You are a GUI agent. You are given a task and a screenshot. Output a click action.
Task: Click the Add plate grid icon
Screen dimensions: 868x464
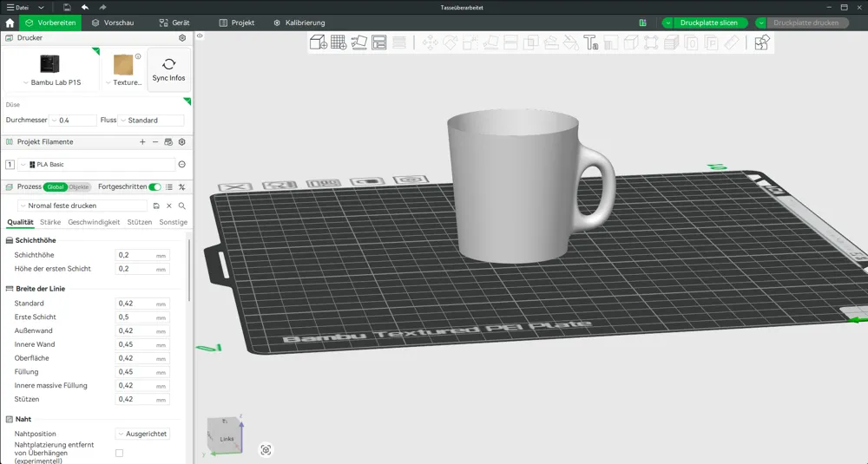click(x=339, y=42)
